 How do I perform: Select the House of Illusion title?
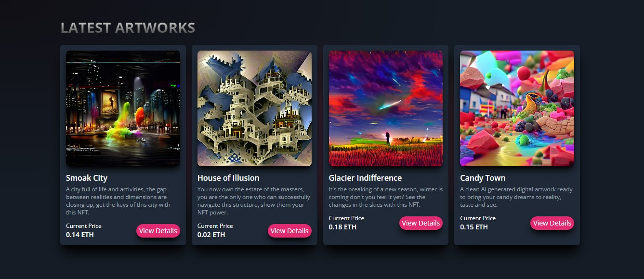coord(228,178)
